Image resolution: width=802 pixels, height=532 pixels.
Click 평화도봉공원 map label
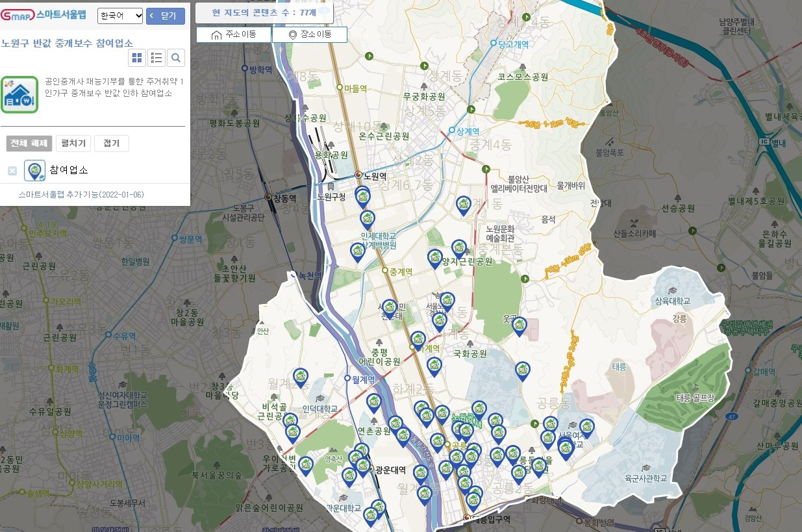[234, 122]
